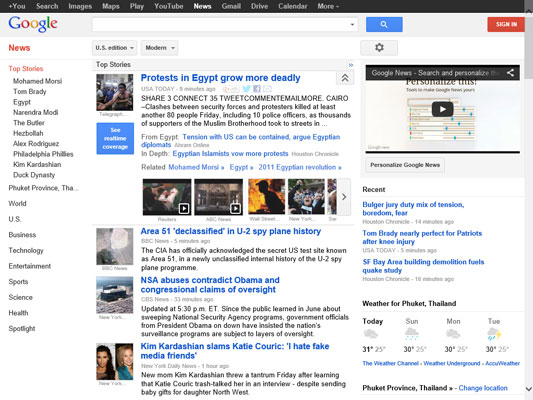Collapse the Egypt story with the double-chevron icon
This screenshot has width=533, height=400.
tap(345, 78)
